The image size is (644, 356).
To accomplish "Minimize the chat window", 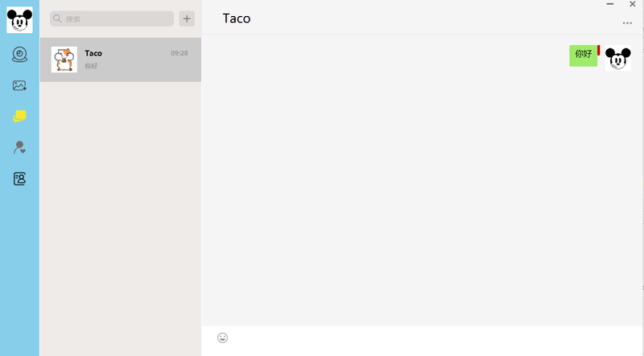I will click(610, 4).
